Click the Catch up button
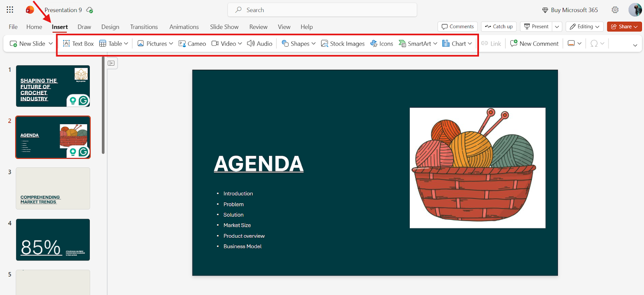 (x=499, y=27)
